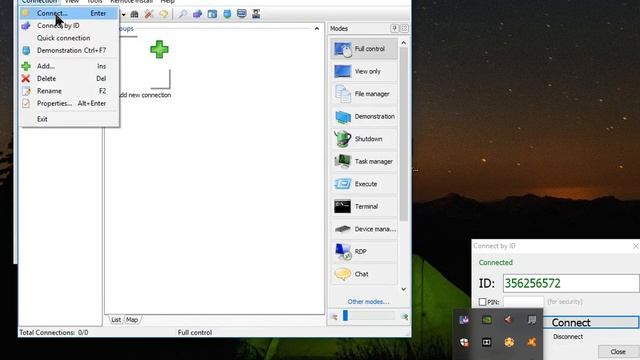Open the File manager mode
This screenshot has width=640, height=360.
click(x=364, y=94)
